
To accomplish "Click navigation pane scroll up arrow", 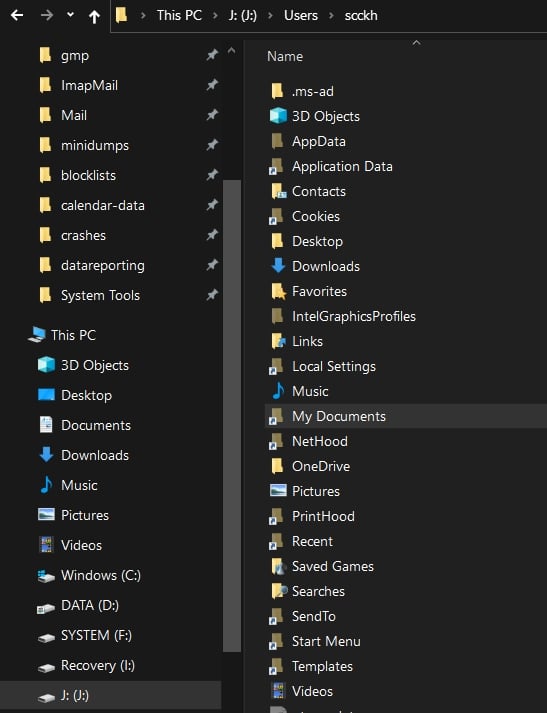I will [x=231, y=50].
